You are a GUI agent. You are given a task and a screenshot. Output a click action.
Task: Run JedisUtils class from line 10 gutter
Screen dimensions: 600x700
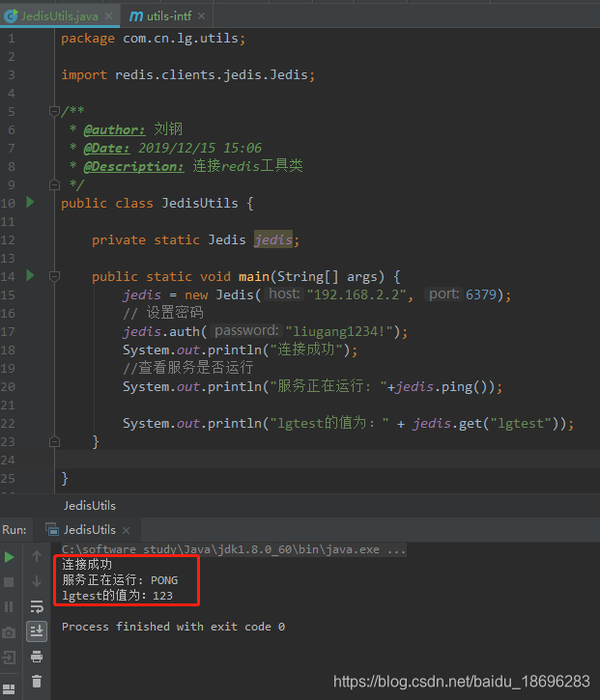(x=30, y=202)
